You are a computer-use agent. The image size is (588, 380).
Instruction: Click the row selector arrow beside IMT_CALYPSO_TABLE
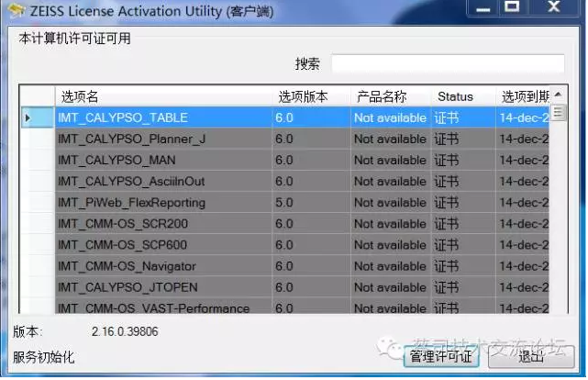click(x=28, y=118)
